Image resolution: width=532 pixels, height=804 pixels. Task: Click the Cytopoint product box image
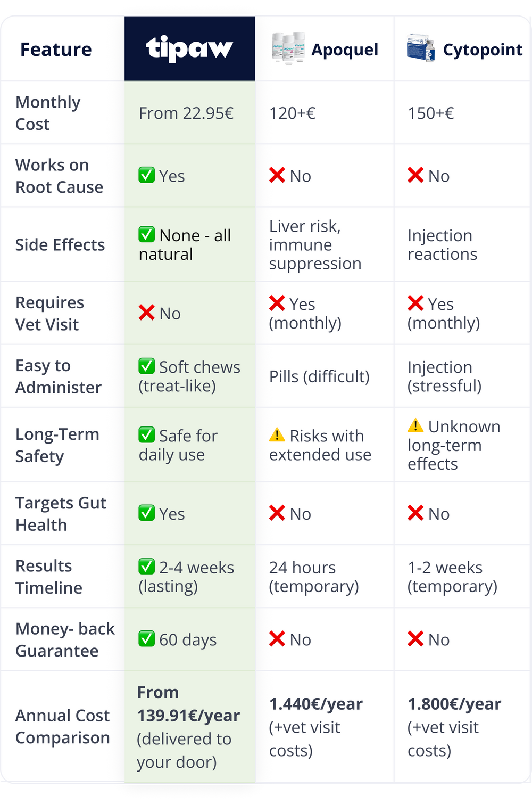[x=421, y=48]
